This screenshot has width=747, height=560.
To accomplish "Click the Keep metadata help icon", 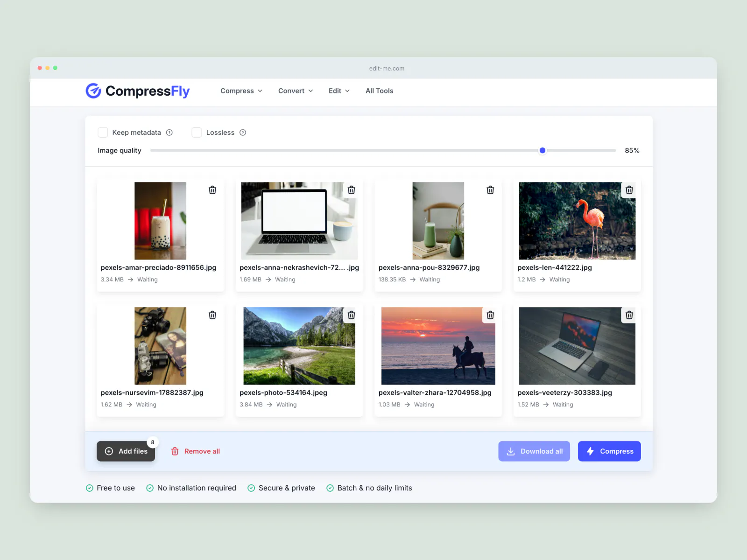I will [x=169, y=133].
